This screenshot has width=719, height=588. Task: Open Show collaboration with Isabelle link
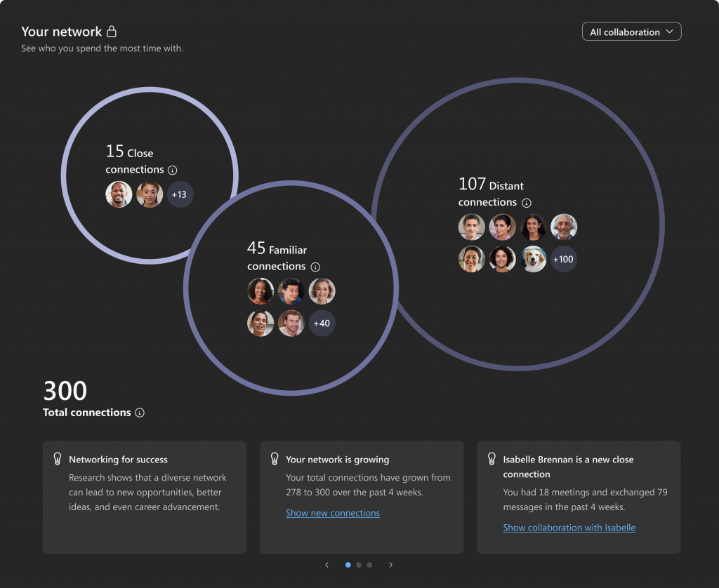[569, 528]
